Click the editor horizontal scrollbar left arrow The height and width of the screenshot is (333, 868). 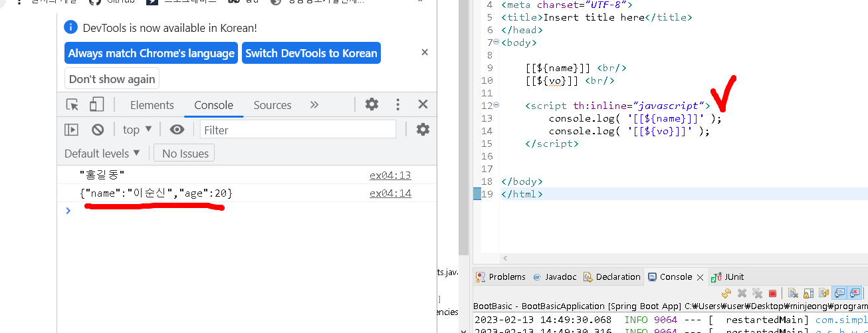(505, 259)
